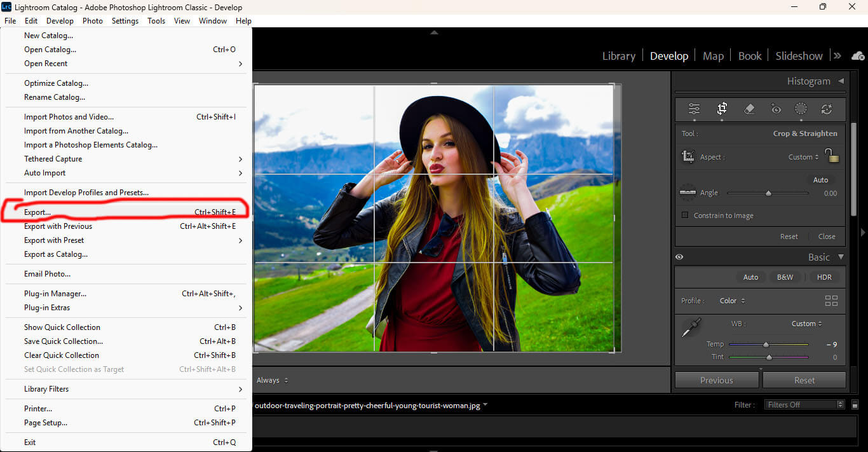The height and width of the screenshot is (452, 868).
Task: Select the Red Eye correction tool
Action: click(x=776, y=109)
